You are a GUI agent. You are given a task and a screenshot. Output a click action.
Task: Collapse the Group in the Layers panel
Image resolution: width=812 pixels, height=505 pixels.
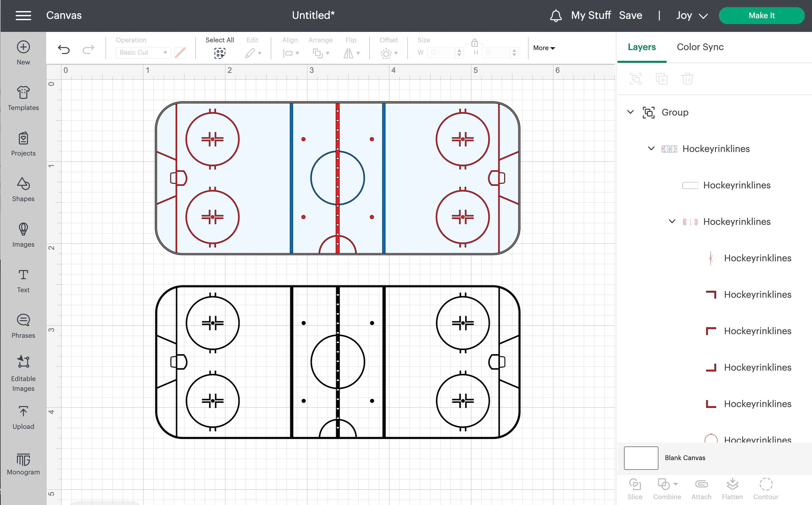[631, 113]
